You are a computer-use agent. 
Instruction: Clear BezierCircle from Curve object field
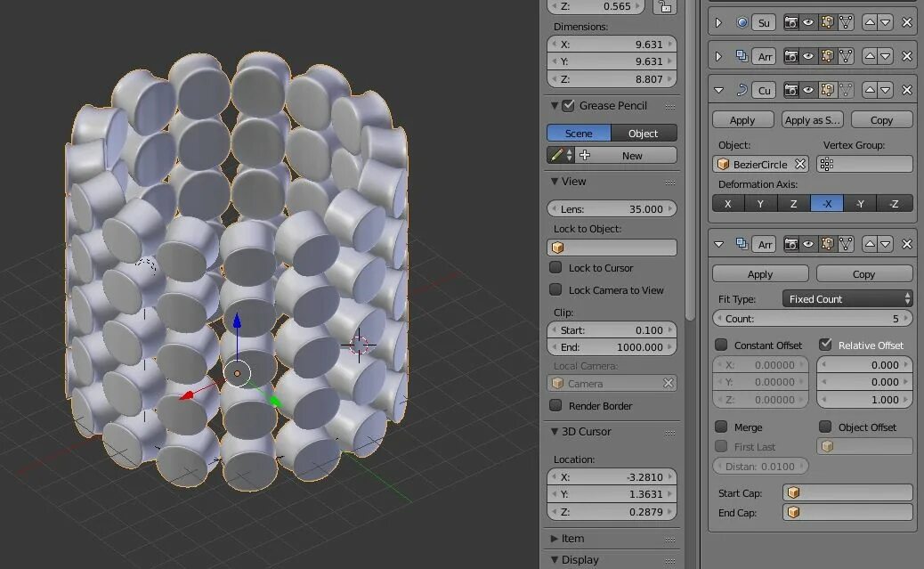799,164
